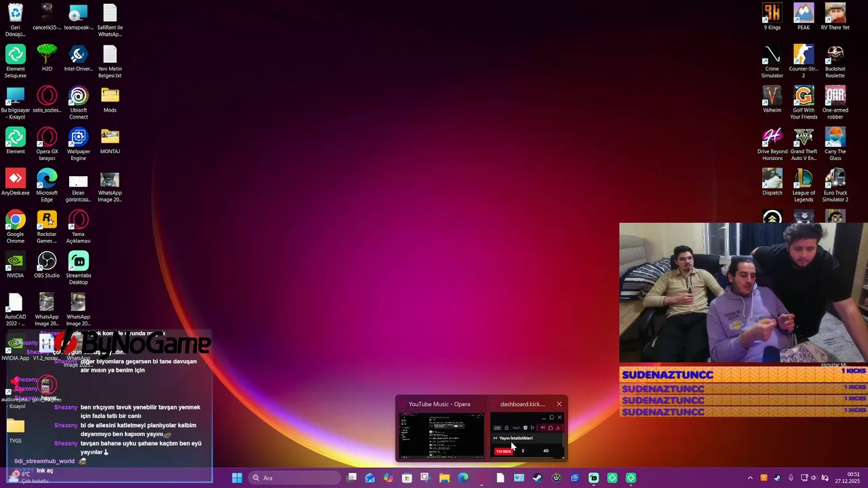Open Snipping Tool from the taskbar
Viewport: 868px width, 488px height.
(x=425, y=478)
